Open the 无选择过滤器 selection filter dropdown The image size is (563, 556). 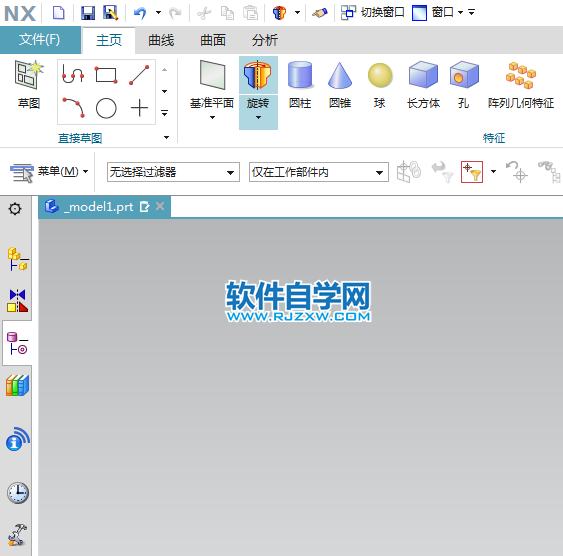[x=173, y=172]
